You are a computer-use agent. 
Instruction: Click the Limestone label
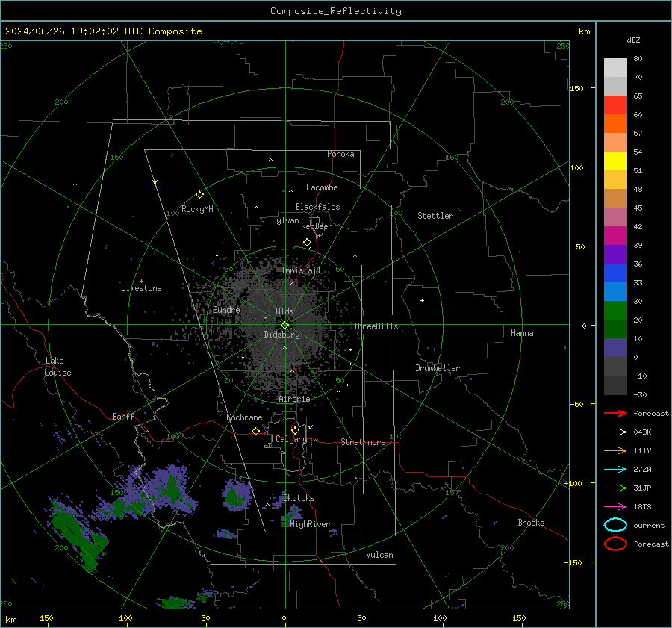tap(141, 288)
